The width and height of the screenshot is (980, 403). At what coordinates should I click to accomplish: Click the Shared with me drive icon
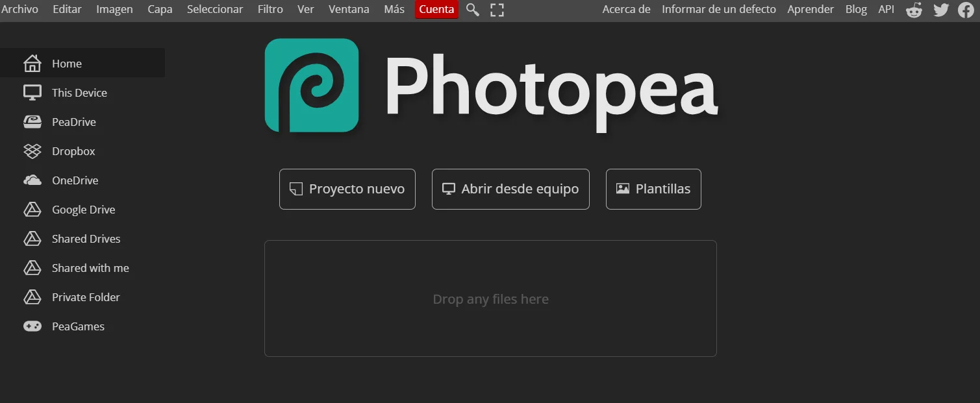[x=32, y=268]
